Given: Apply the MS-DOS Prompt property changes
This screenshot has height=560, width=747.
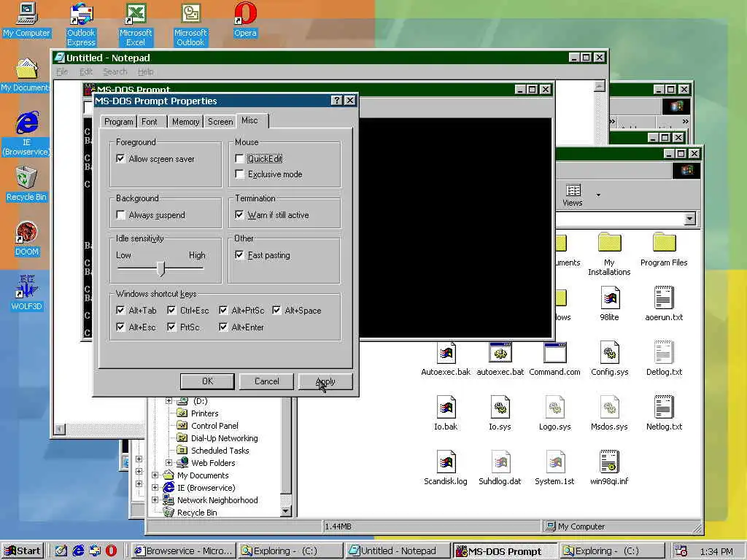Looking at the screenshot, I should coord(325,381).
